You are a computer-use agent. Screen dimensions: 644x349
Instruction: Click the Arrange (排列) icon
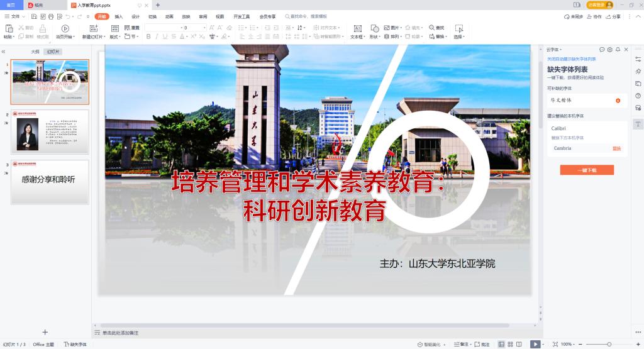click(387, 36)
